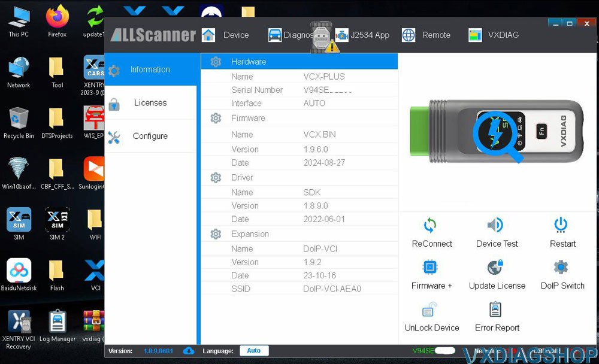Screen dimensions: 599x364
Task: Select the XENTRY VCI Recovery desktop icon
Action: [x=19, y=329]
